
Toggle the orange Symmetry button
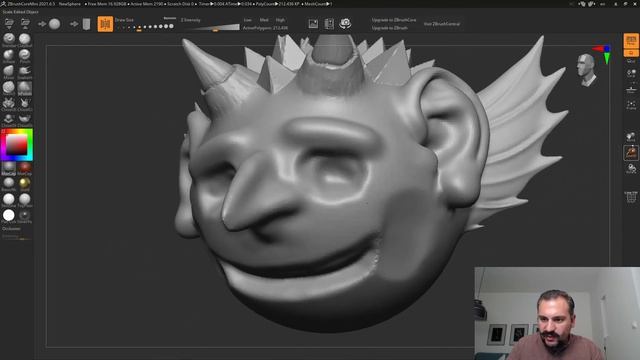(x=105, y=24)
